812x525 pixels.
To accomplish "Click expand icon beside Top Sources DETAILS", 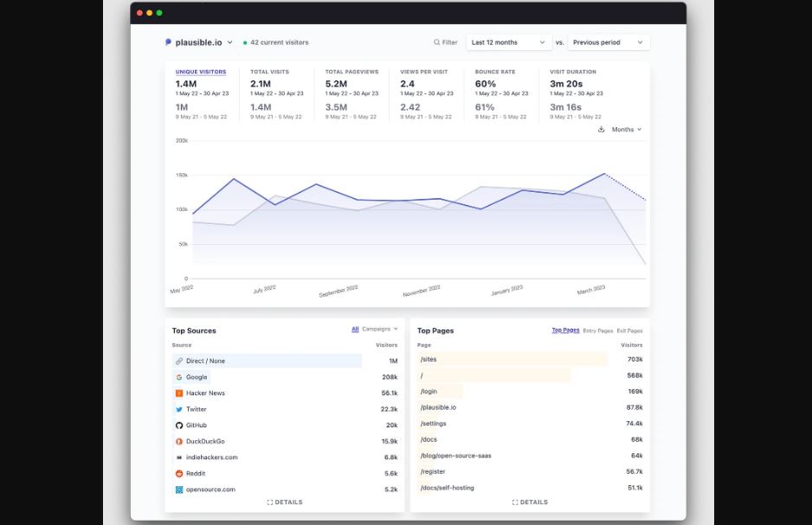I will pyautogui.click(x=270, y=503).
